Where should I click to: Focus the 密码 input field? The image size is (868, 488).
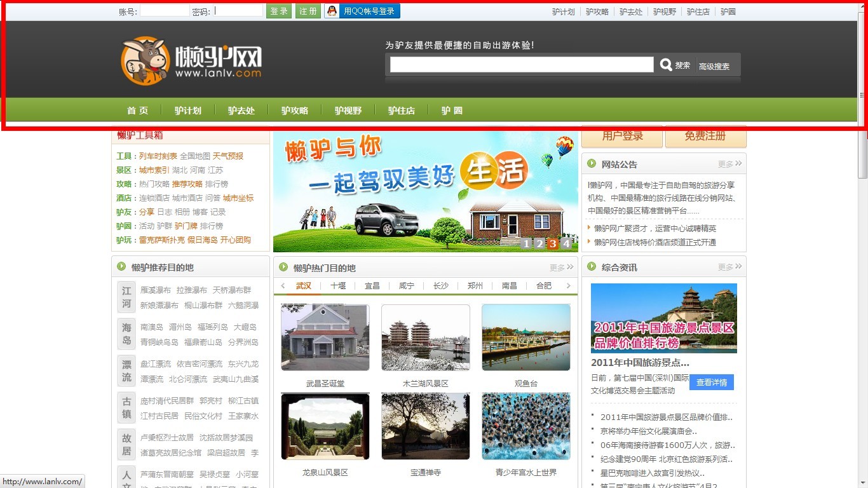pyautogui.click(x=238, y=11)
